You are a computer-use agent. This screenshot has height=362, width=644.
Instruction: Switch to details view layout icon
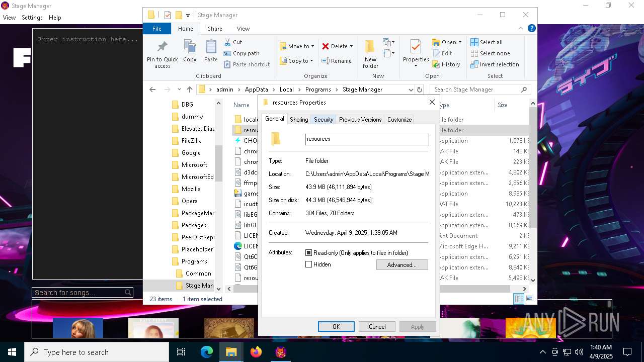[x=519, y=299]
